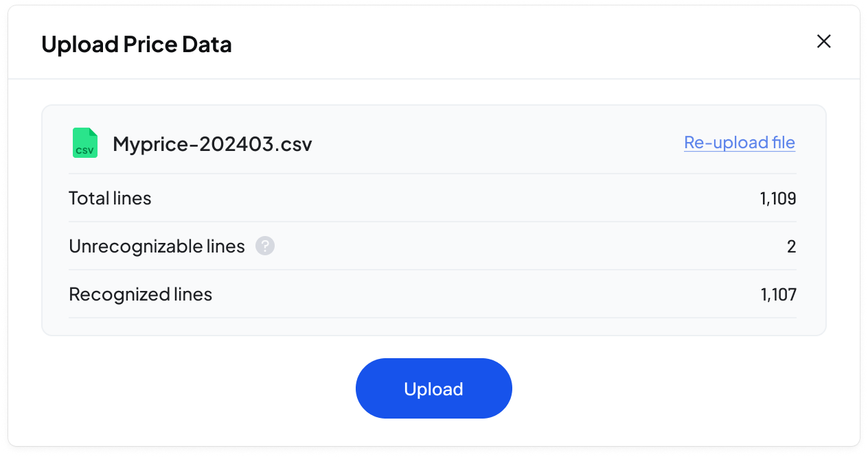Click the .csv extension in the file name
The height and width of the screenshot is (457, 868).
coord(293,144)
